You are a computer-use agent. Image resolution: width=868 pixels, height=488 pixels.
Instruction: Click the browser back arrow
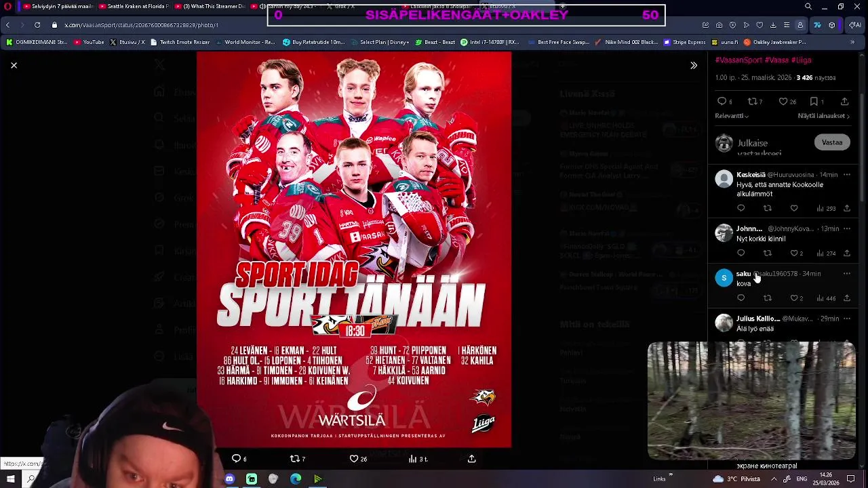tap(7, 25)
